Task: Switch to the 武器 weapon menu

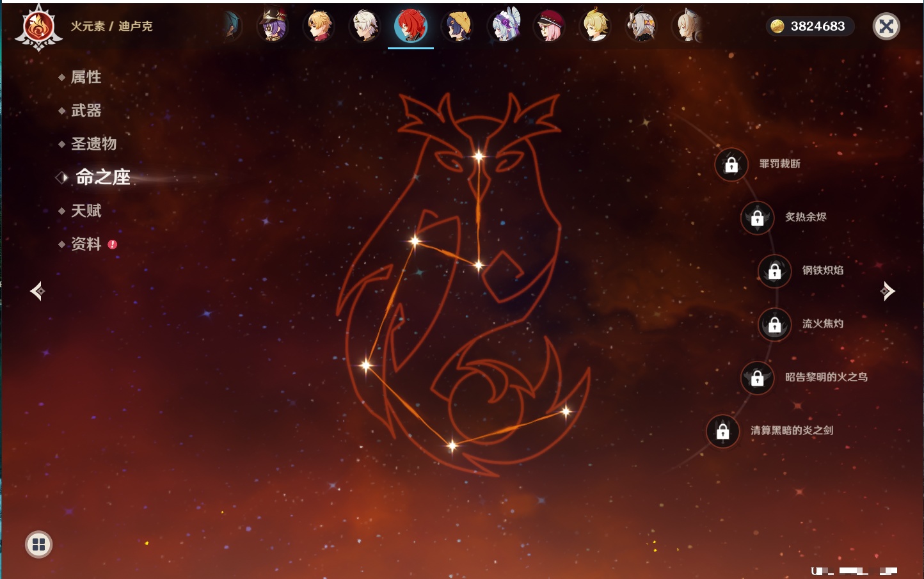Action: click(86, 111)
